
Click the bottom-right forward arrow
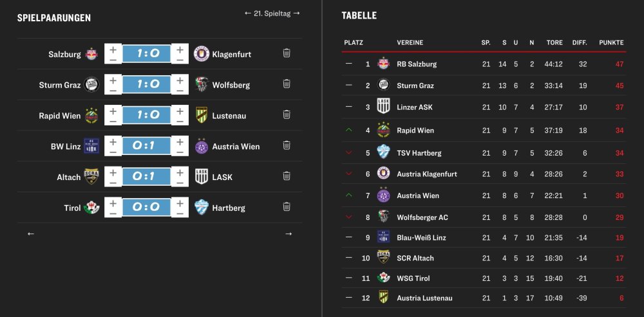point(289,233)
